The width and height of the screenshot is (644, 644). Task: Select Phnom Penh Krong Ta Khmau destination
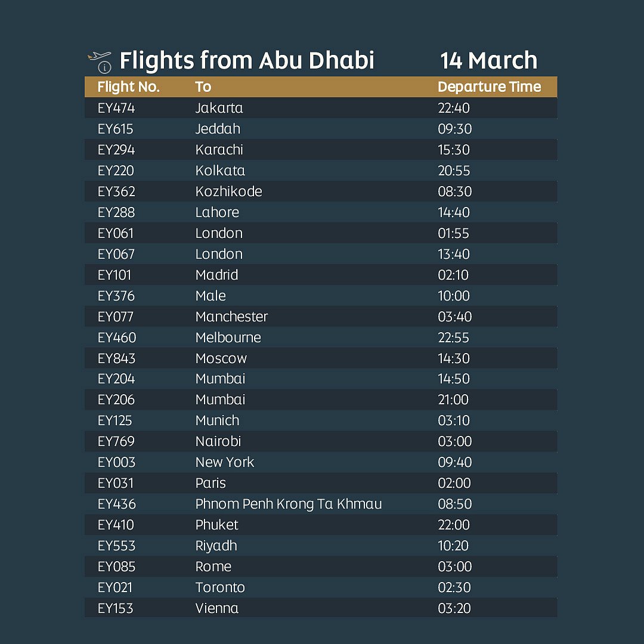[289, 504]
